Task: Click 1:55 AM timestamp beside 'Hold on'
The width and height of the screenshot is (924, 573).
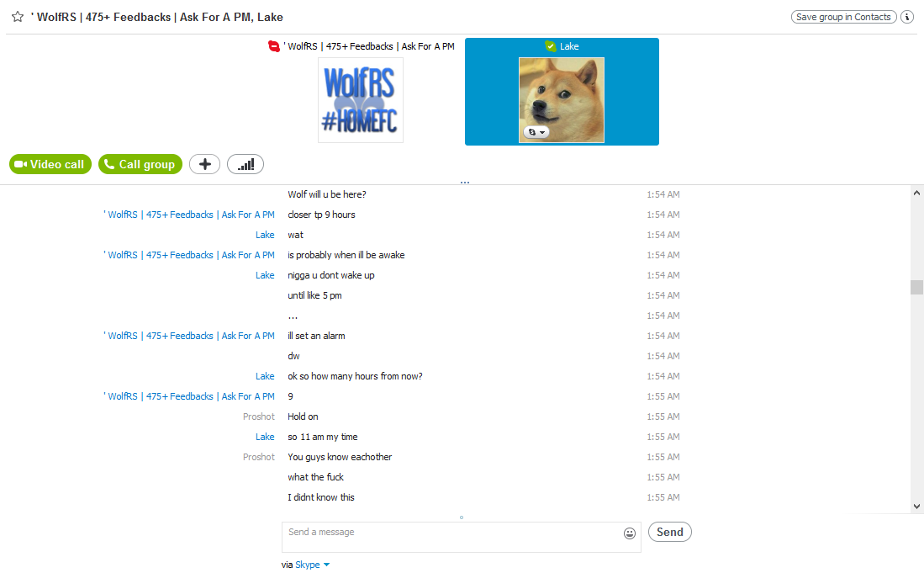Action: tap(663, 416)
